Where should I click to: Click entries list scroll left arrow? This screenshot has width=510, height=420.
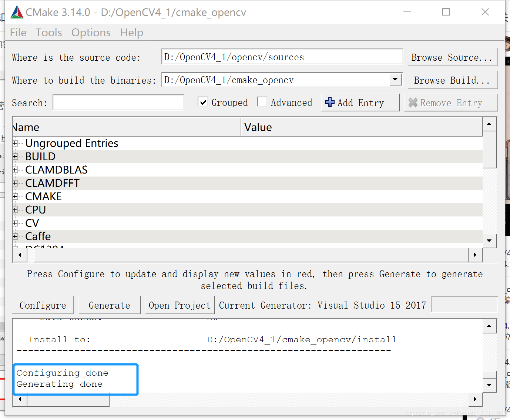[20, 255]
